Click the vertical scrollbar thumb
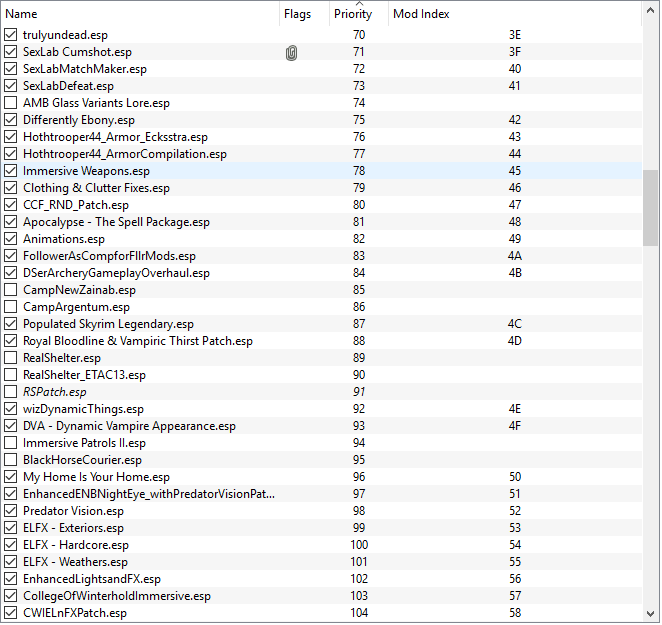 tap(651, 207)
